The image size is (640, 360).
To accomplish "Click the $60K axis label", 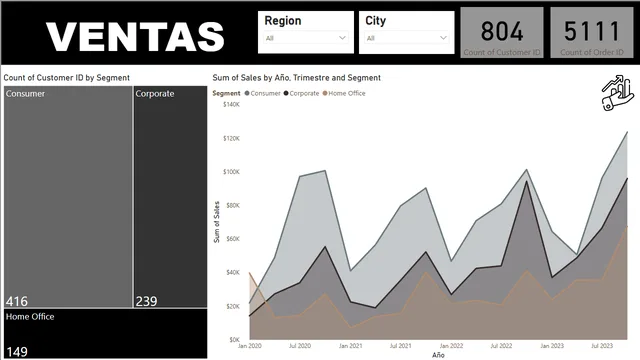I will pyautogui.click(x=233, y=239).
